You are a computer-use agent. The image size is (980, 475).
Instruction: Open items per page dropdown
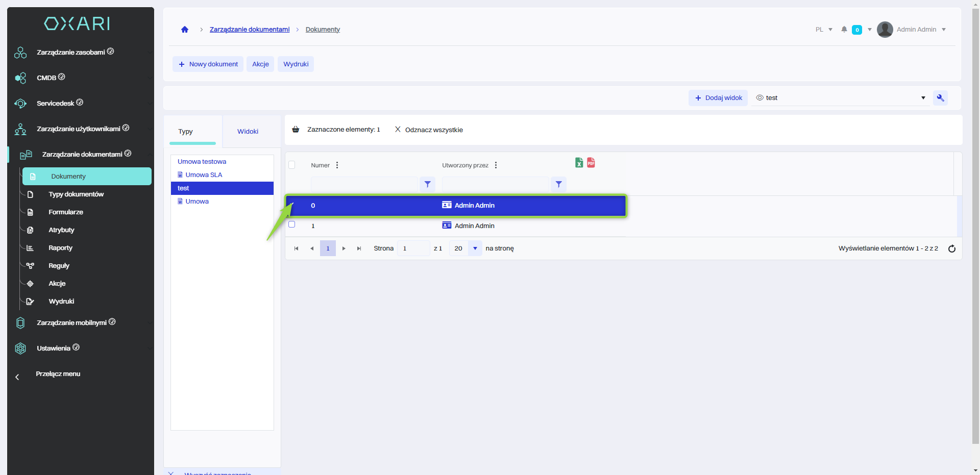[475, 248]
